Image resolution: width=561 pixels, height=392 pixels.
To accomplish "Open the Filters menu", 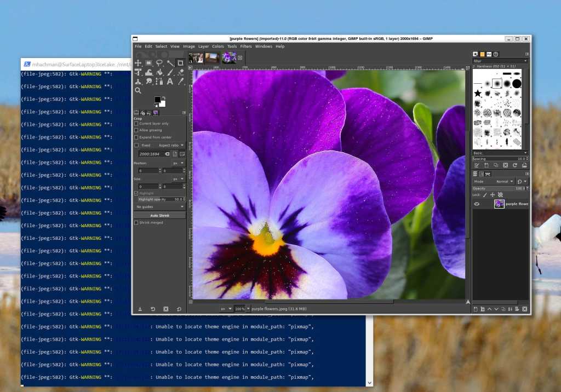I will click(x=246, y=47).
